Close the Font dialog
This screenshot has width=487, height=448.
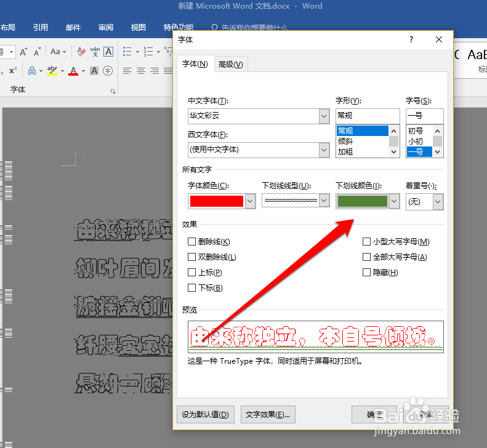(439, 39)
